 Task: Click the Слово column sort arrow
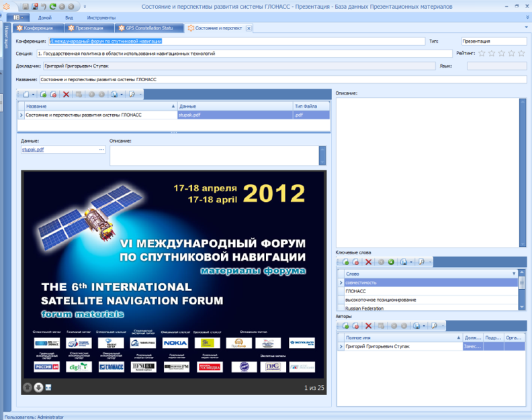pos(514,274)
